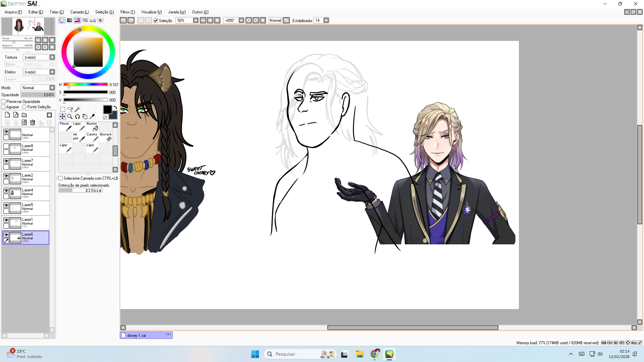Image resolution: width=644 pixels, height=362 pixels.
Task: Select the Borrach eraser tool
Action: [x=106, y=137]
